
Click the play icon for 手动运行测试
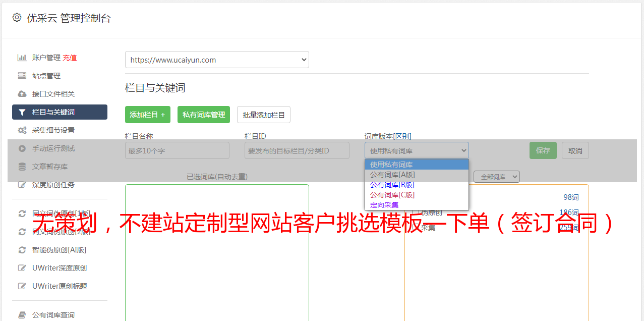(22, 148)
